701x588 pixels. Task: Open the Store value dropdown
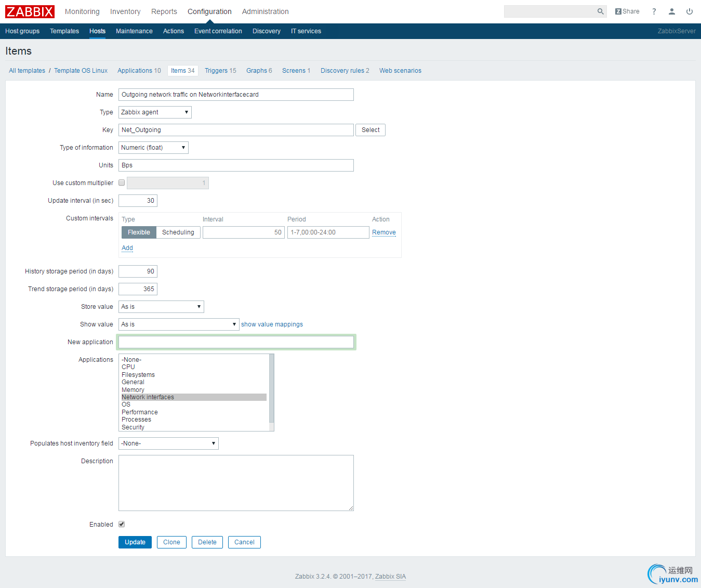coord(161,307)
